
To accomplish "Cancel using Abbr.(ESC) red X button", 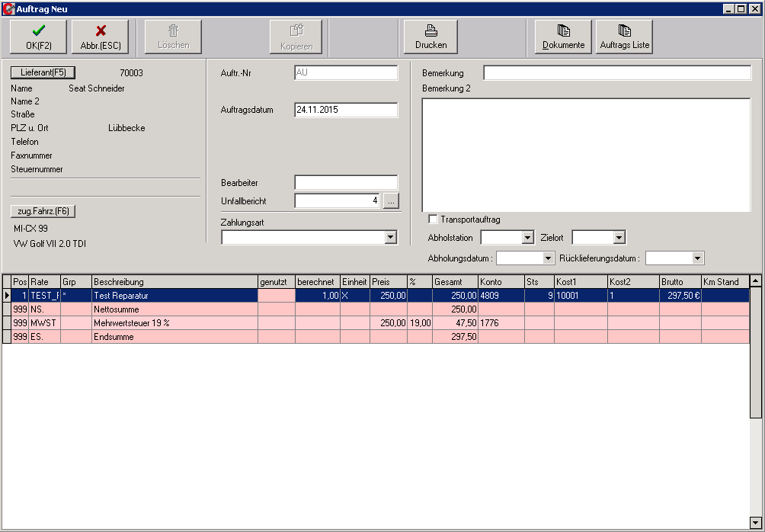I will coord(100,37).
